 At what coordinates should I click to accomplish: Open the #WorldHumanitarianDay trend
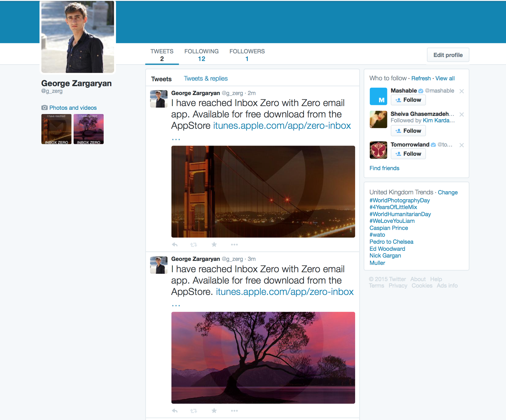click(x=400, y=214)
